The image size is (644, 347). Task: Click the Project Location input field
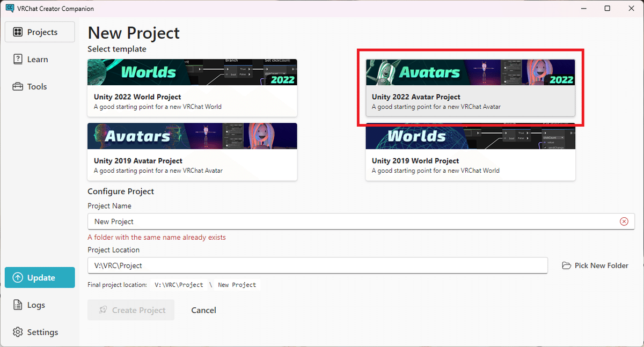pyautogui.click(x=317, y=265)
